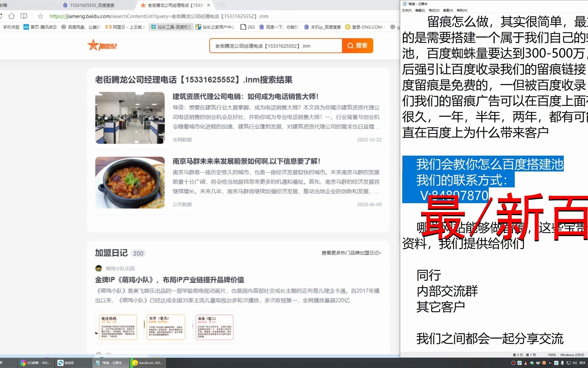Click the 加盟星 logo
The image size is (588, 368).
[102, 45]
